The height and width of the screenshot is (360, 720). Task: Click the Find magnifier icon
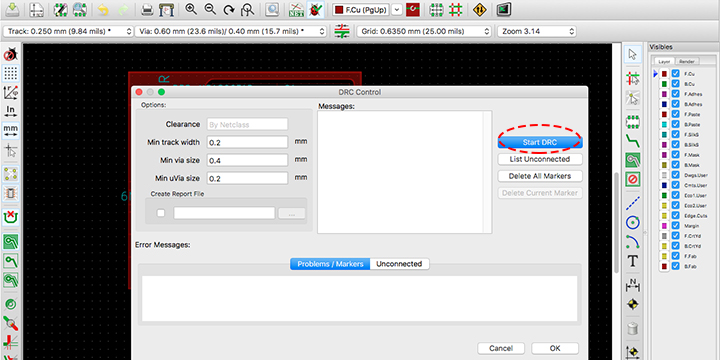click(x=272, y=9)
